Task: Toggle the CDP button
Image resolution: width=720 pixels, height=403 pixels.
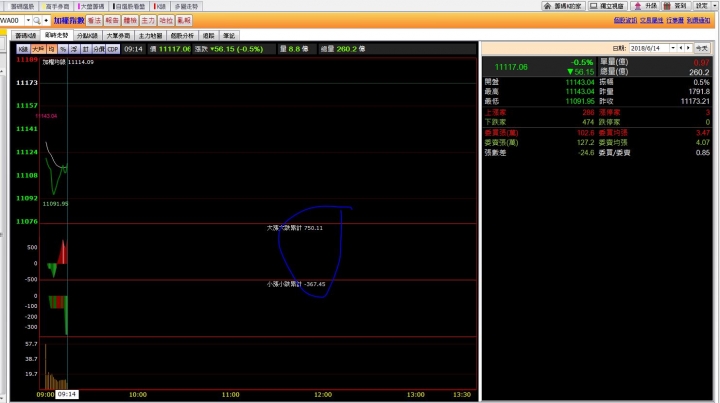Action: point(113,49)
